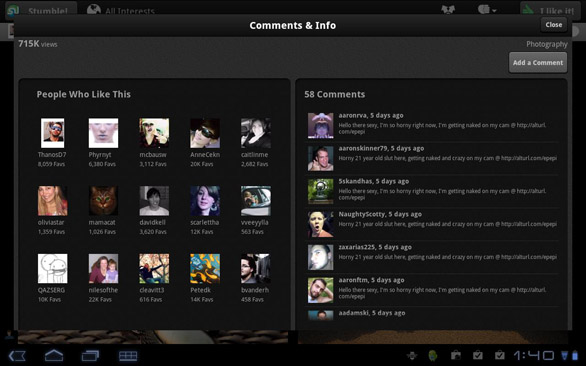Select bvanderh's profile picture
This screenshot has height=366, width=586.
point(256,268)
